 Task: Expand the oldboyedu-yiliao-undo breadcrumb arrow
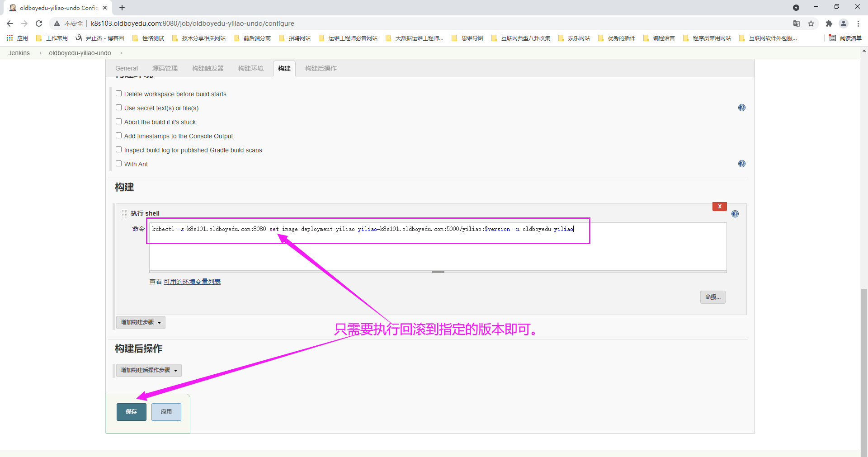pyautogui.click(x=121, y=53)
